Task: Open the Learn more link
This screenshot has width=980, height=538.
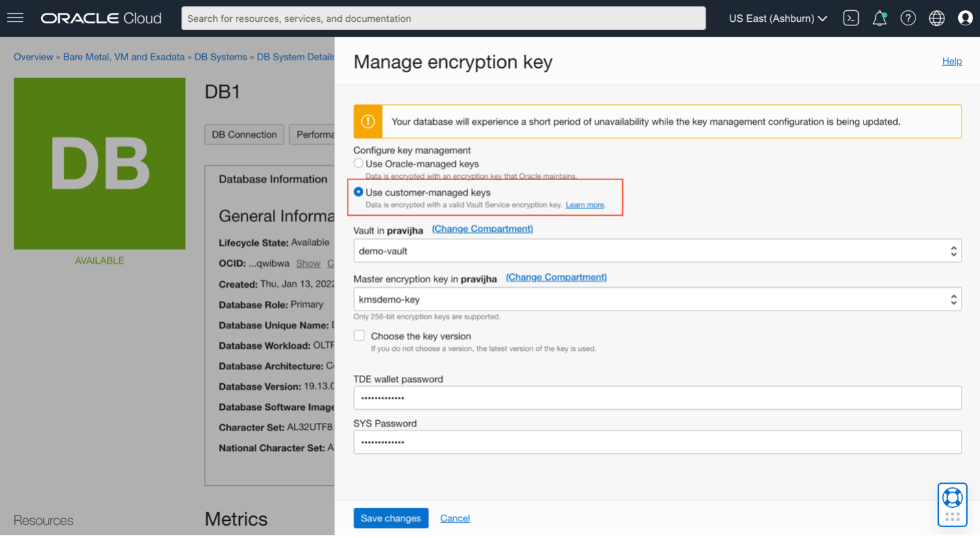Action: [x=585, y=204]
